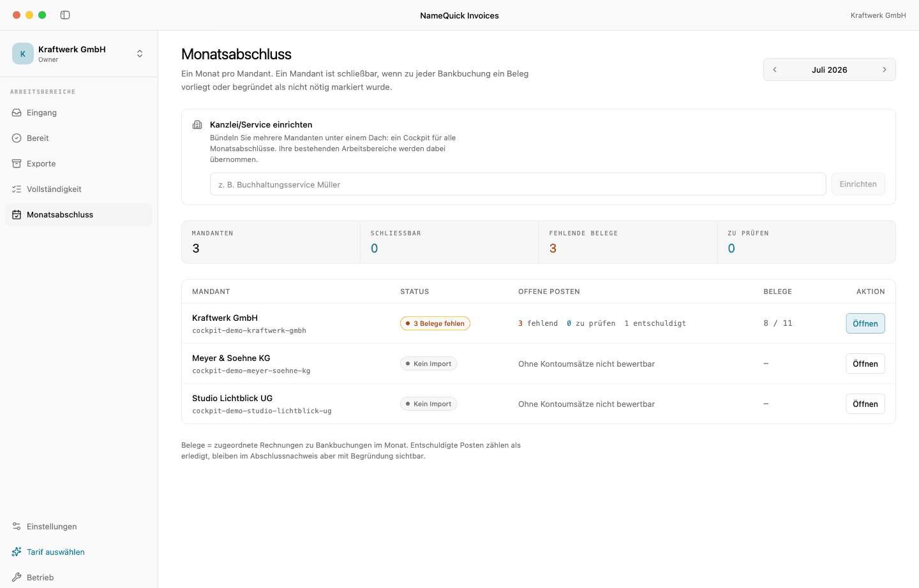Open the Tarif auswählen link
Image resolution: width=919 pixels, height=588 pixels.
78,552
